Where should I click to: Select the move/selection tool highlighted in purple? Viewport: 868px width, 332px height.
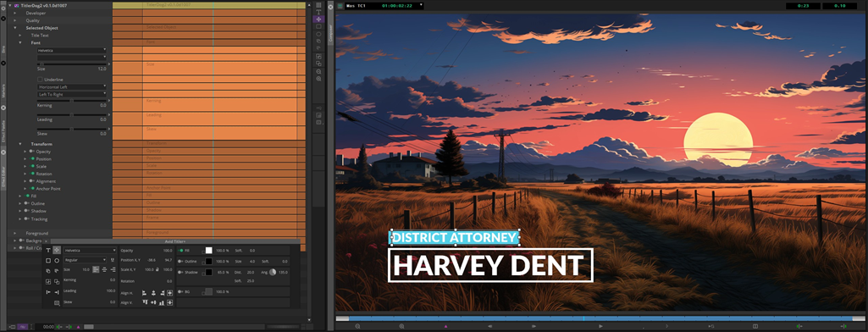click(x=319, y=19)
